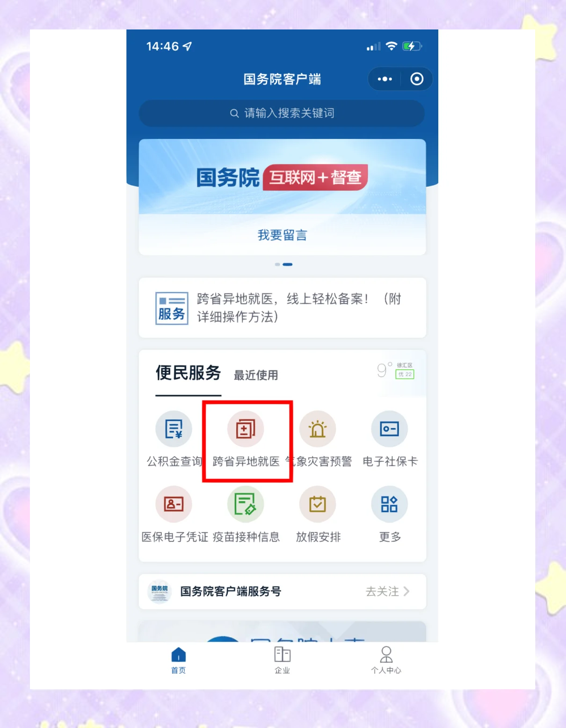
Task: Open the mini-program three-dots menu
Action: click(385, 79)
